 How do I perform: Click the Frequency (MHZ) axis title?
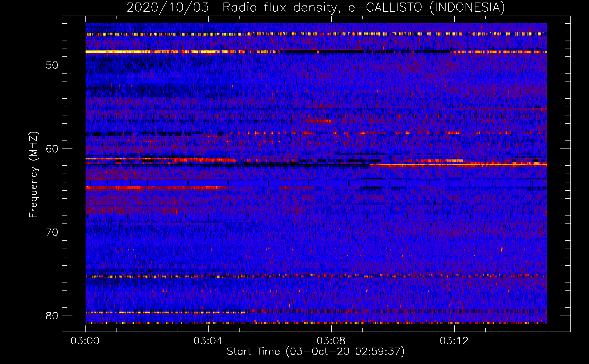[x=33, y=174]
